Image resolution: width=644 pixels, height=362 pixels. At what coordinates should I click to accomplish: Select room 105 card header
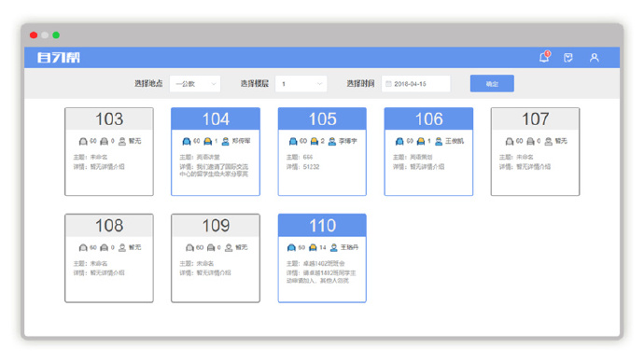[x=322, y=119]
